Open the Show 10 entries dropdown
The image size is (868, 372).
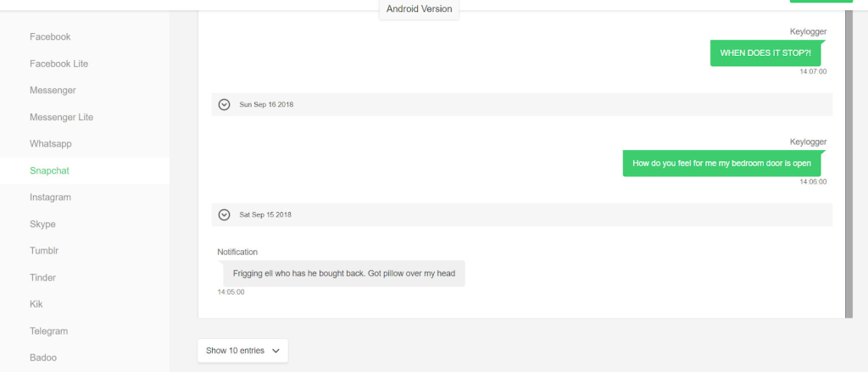click(243, 351)
